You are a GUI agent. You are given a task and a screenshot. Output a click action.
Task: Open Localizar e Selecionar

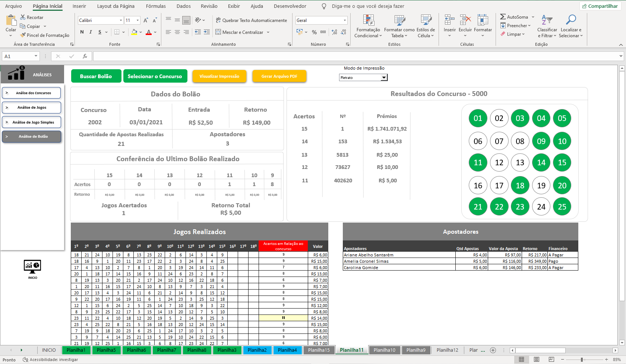point(571,26)
